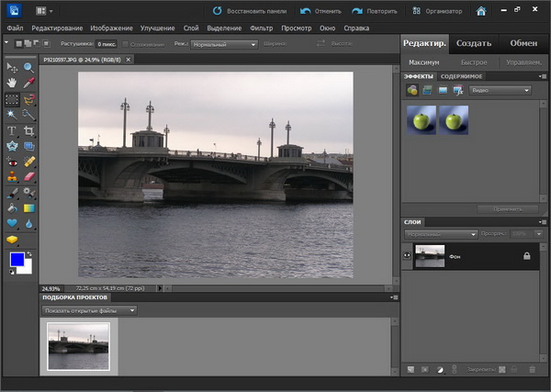Choose the Crop tool
551x392 pixels.
point(29,130)
